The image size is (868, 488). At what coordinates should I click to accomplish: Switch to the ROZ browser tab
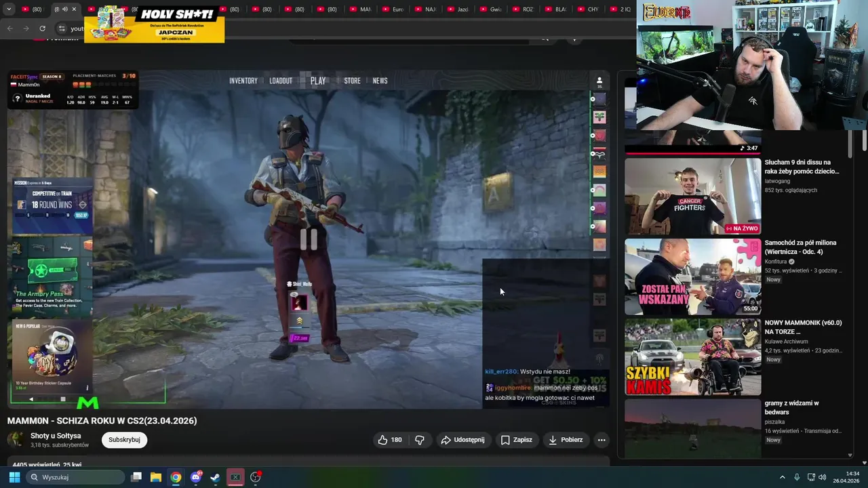pos(525,9)
